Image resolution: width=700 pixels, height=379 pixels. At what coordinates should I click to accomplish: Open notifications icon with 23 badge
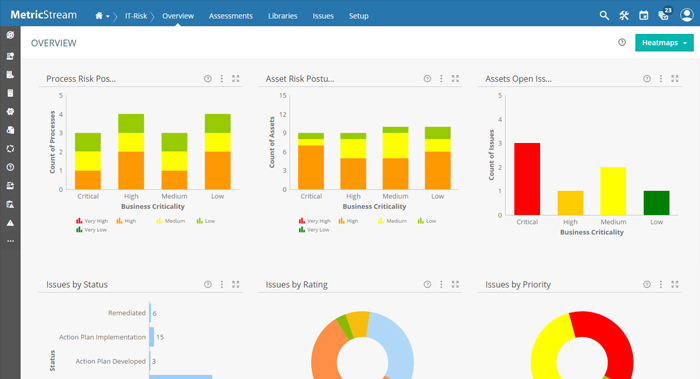(664, 14)
